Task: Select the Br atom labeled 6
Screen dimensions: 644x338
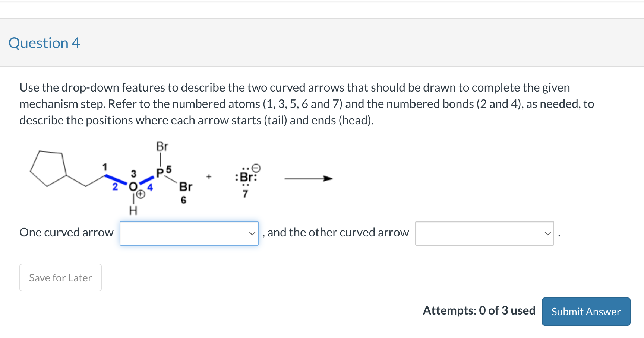Action: [x=185, y=186]
